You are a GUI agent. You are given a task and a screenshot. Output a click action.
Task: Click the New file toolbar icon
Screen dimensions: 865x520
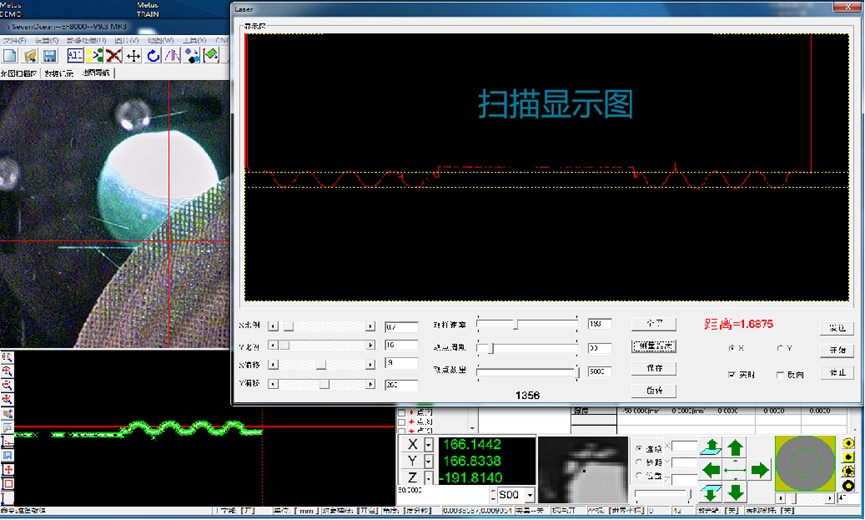(10, 56)
